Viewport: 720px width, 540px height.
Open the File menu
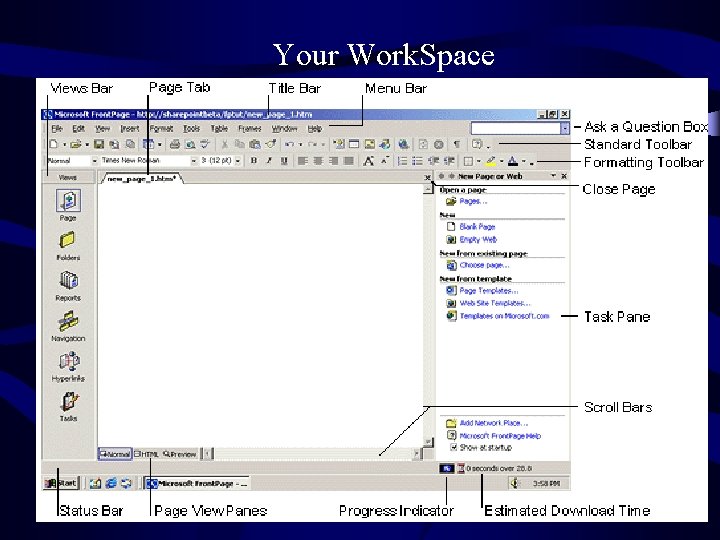(56, 129)
